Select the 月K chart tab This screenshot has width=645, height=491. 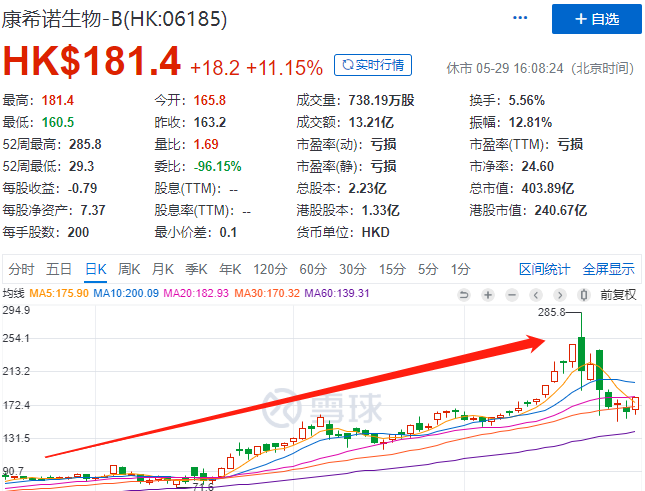pos(163,269)
